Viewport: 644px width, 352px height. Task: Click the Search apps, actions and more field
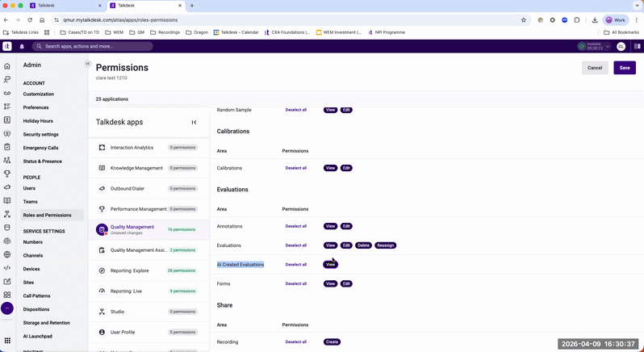click(x=93, y=46)
